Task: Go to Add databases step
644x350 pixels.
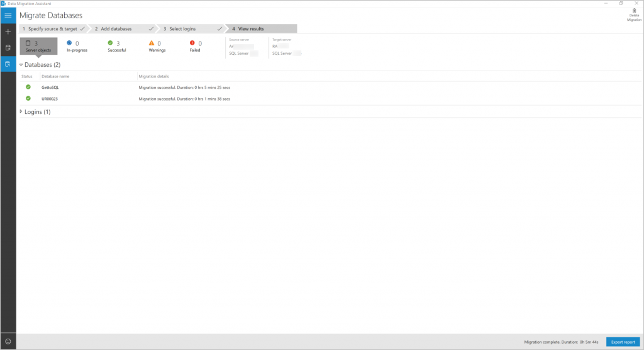Action: click(x=123, y=28)
